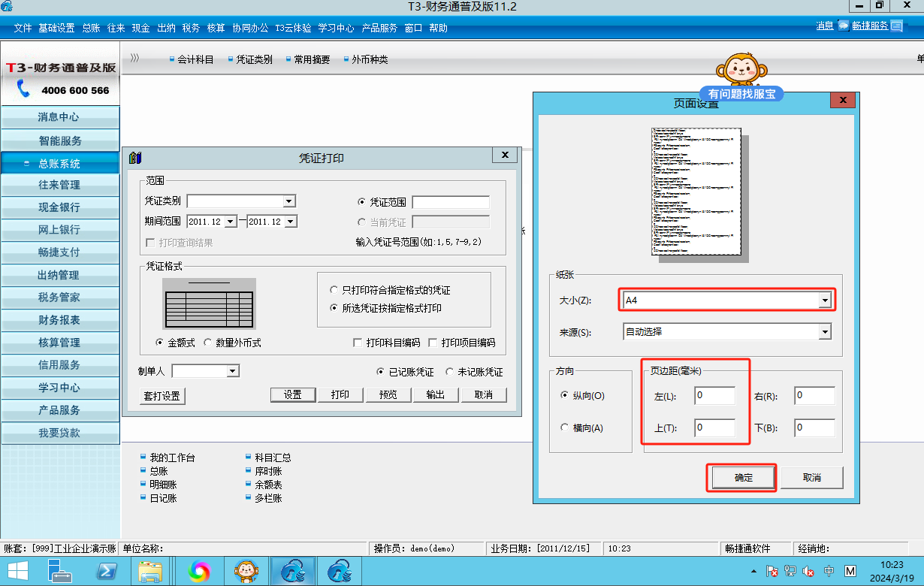Click the 中 input method indicator
The height and width of the screenshot is (586, 924).
pyautogui.click(x=829, y=571)
